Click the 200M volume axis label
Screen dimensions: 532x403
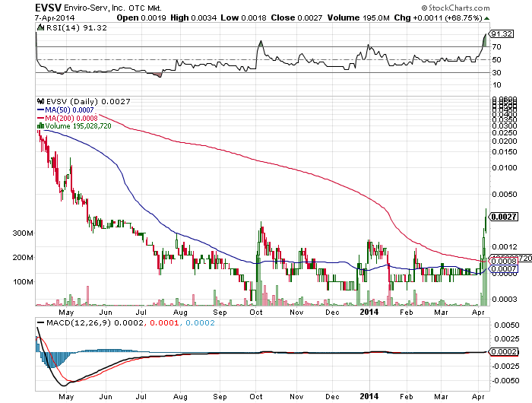pyautogui.click(x=23, y=258)
